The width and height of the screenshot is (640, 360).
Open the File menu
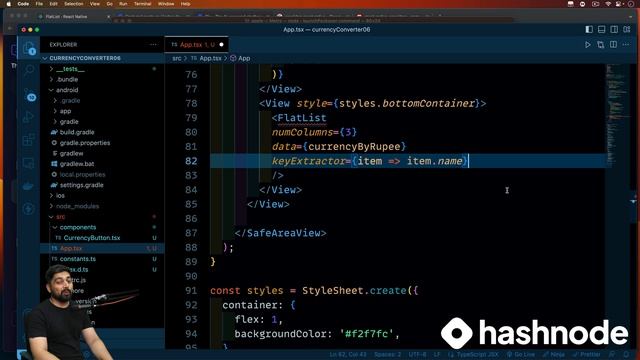39,4
